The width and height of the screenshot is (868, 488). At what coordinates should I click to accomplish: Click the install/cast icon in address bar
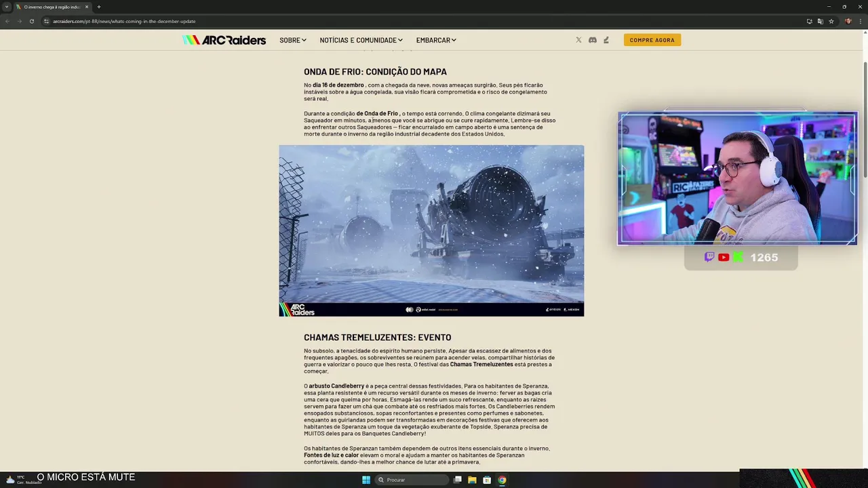point(809,21)
